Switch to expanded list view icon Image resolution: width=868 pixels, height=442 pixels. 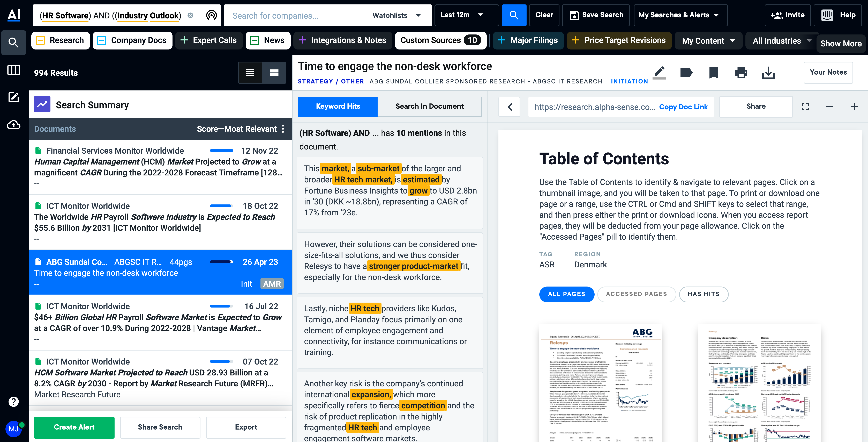(274, 73)
